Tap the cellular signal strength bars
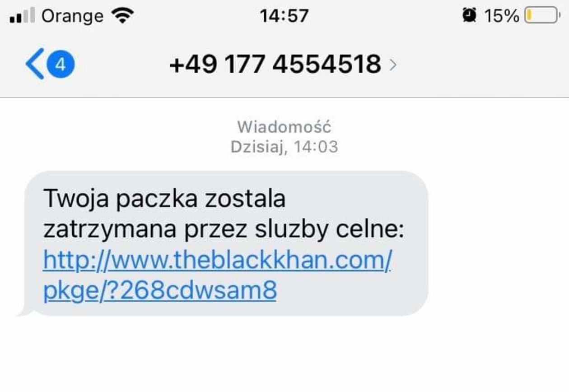 (x=22, y=16)
